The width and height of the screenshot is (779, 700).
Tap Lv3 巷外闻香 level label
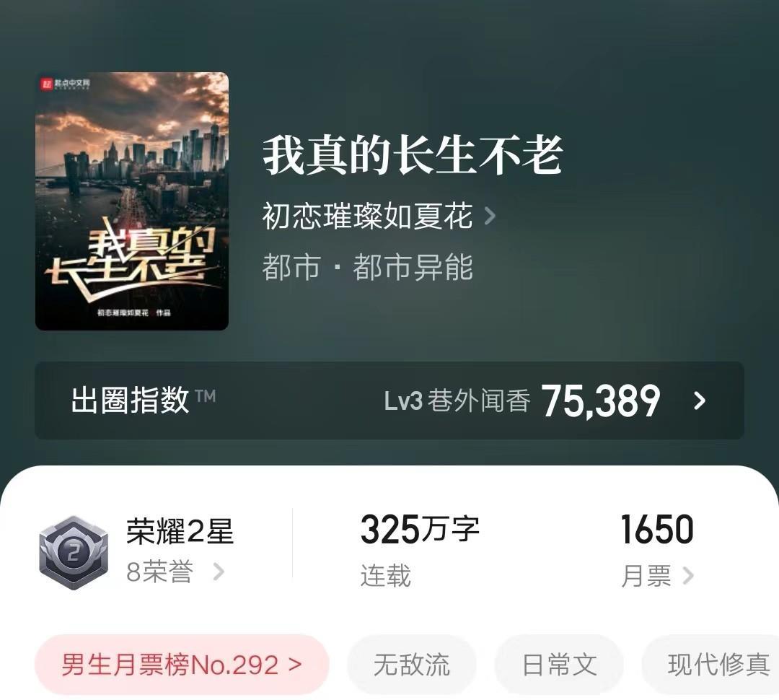tap(457, 401)
